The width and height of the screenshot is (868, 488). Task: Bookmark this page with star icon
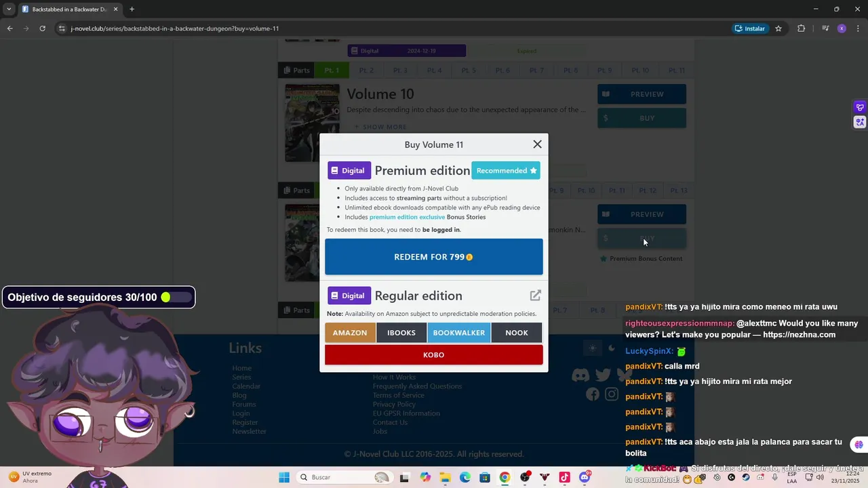click(x=778, y=28)
